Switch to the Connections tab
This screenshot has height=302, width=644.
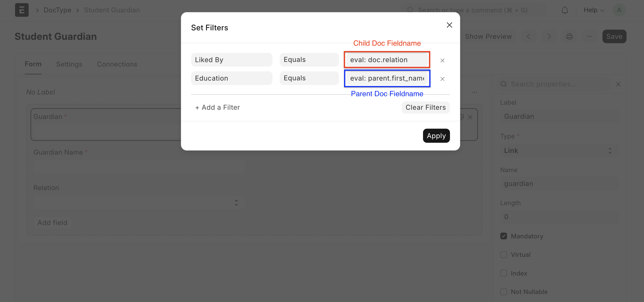117,64
